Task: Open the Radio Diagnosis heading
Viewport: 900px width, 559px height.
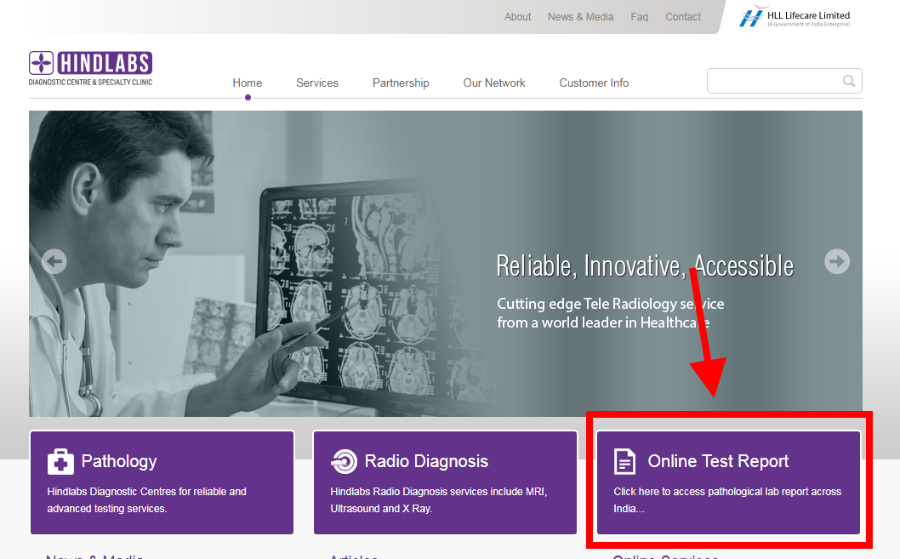Action: click(x=426, y=461)
